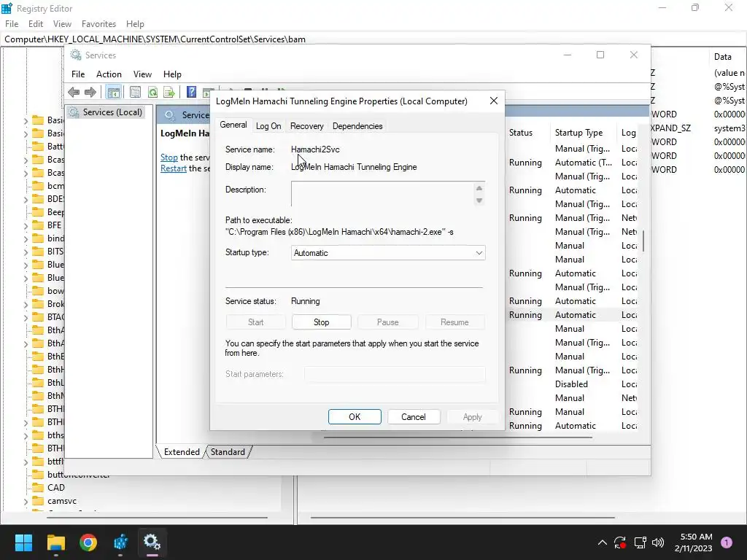The height and width of the screenshot is (560, 747).
Task: Open Edit menu in Registry Editor
Action: pyautogui.click(x=36, y=24)
